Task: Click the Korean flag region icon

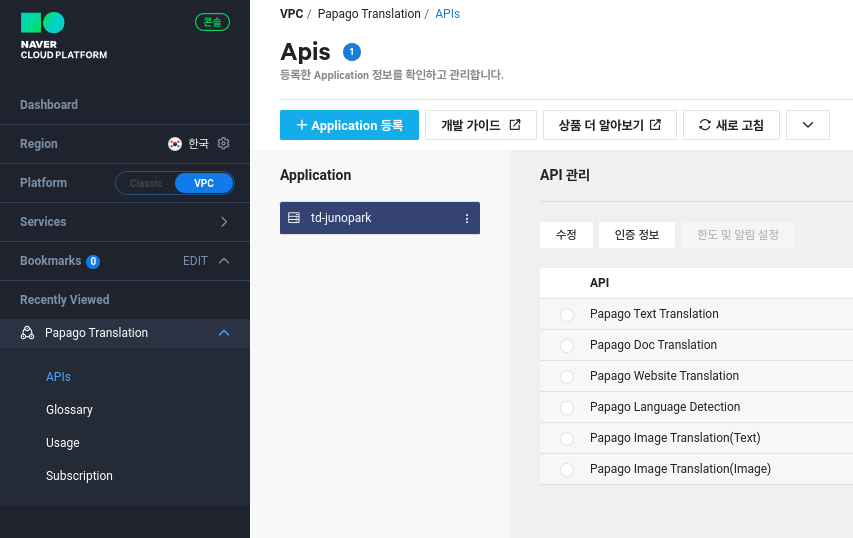Action: point(175,144)
